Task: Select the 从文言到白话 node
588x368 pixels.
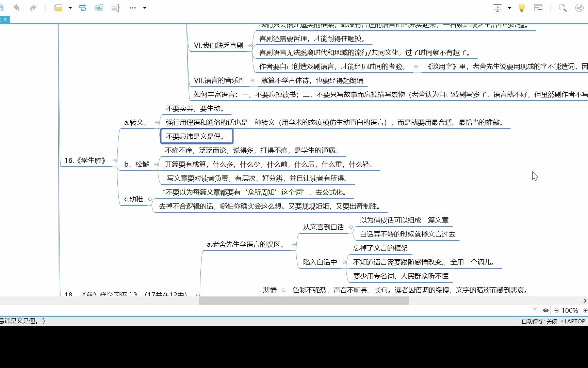Action: coord(323,227)
